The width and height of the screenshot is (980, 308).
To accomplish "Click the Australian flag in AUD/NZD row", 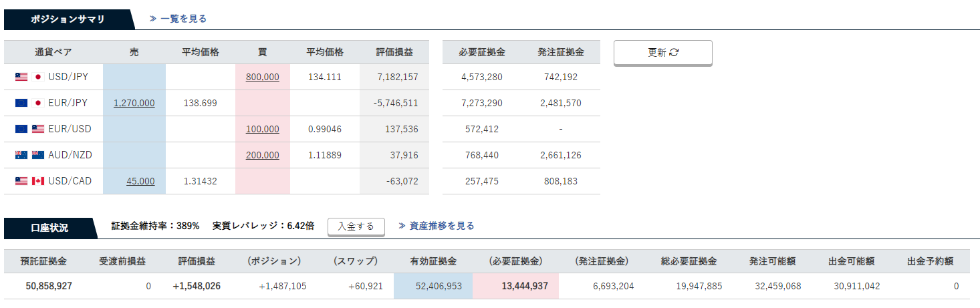I will pyautogui.click(x=21, y=156).
